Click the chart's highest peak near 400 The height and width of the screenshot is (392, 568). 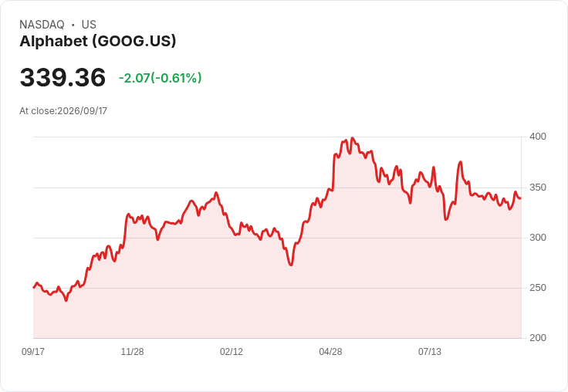tap(353, 138)
